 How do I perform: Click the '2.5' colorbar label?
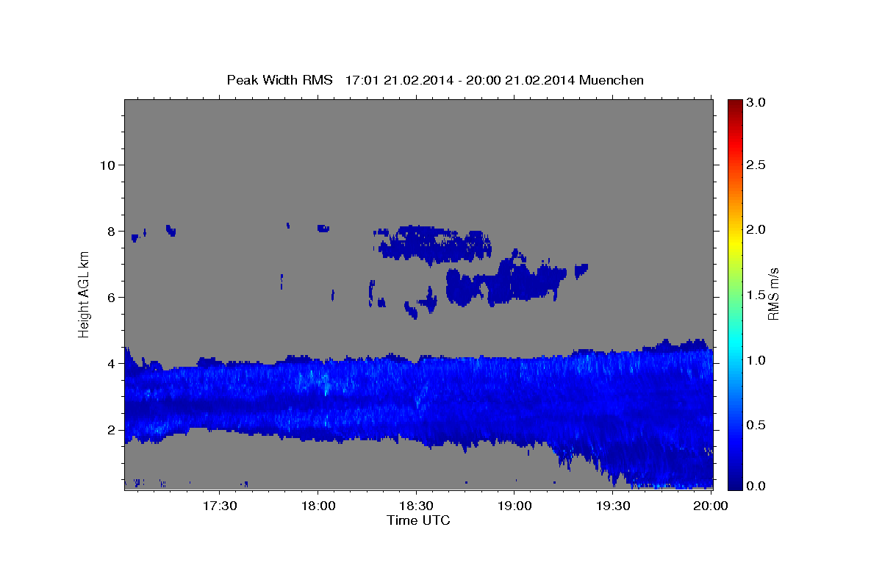click(x=757, y=165)
